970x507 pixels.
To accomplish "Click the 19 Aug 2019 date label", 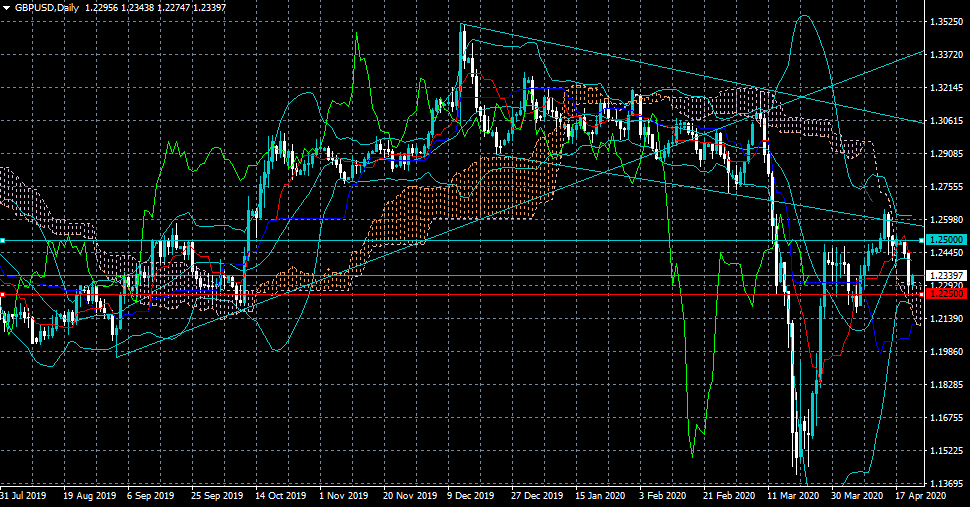I will 90,496.
